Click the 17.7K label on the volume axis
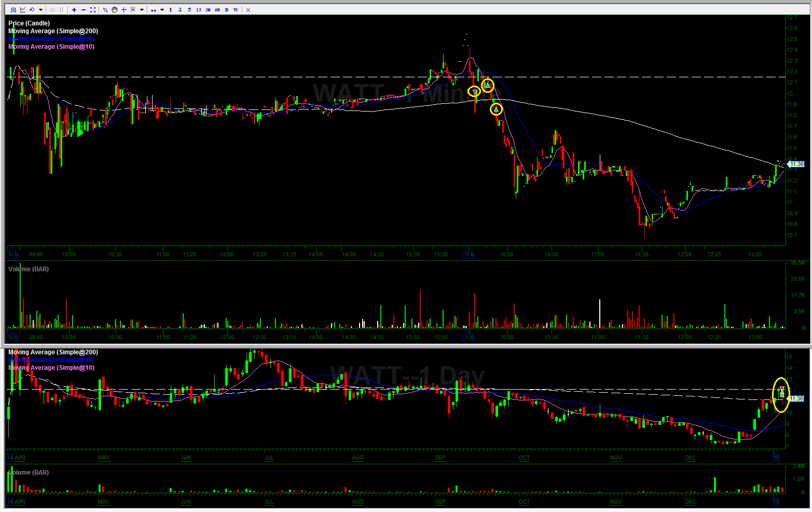Viewport: 812px width, 512px height. [x=799, y=296]
